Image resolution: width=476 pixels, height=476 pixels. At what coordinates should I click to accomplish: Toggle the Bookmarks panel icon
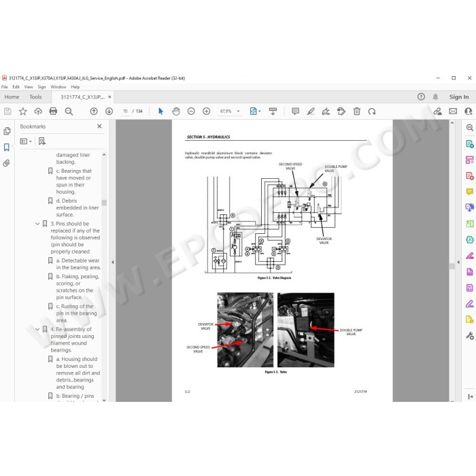[7, 148]
